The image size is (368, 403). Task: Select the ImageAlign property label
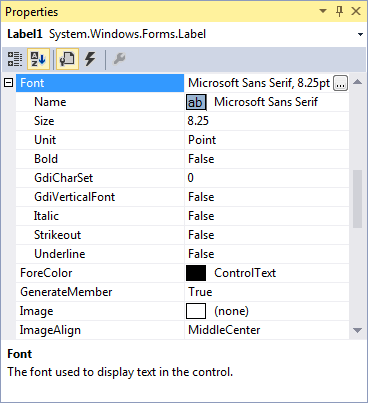[x=50, y=330]
